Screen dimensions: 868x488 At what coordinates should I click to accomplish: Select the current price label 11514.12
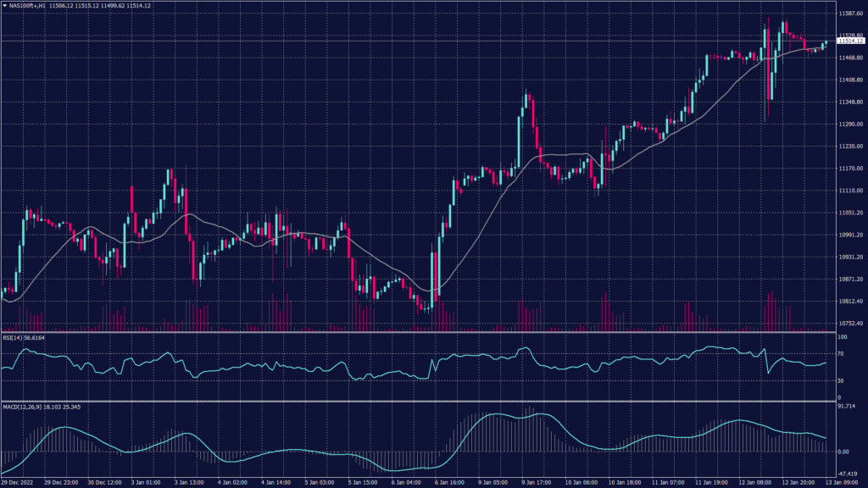850,41
